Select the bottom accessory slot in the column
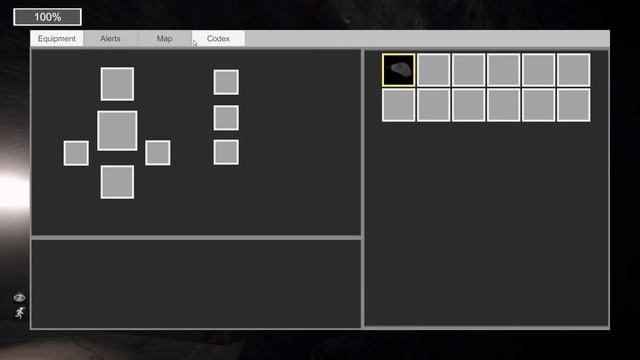 226,152
